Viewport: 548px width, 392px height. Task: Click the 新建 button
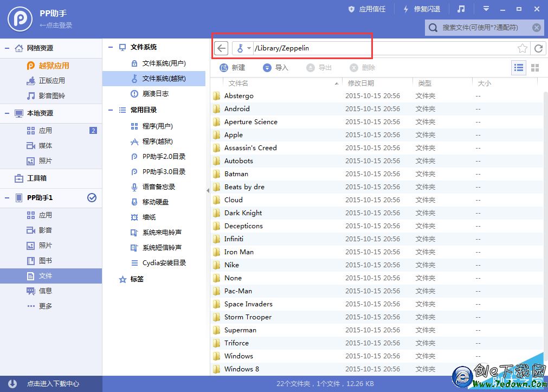point(233,67)
